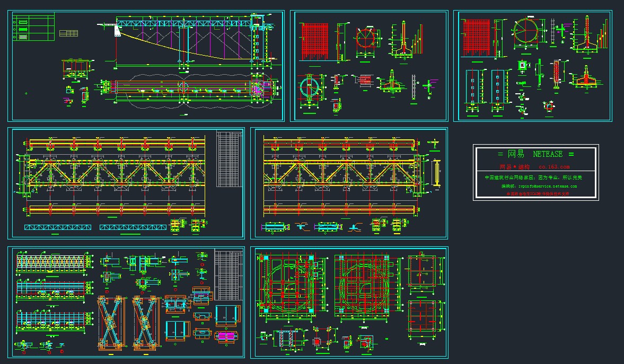Click the green '中国建筑行业网络家园' slogan line
624x364 pixels.
coord(533,177)
